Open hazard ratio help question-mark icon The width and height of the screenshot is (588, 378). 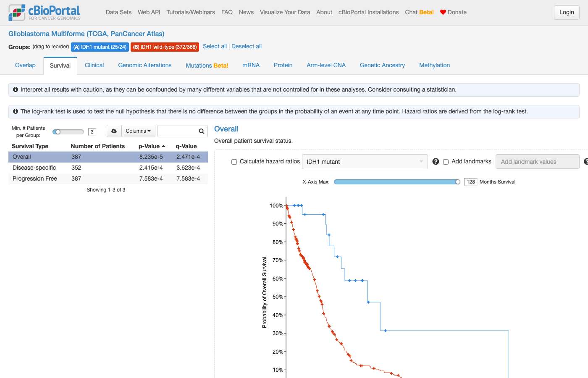[436, 162]
